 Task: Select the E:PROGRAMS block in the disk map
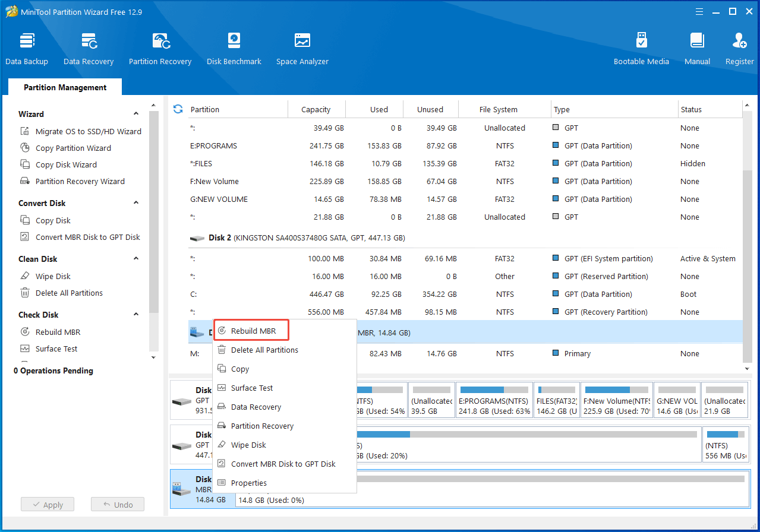point(495,401)
